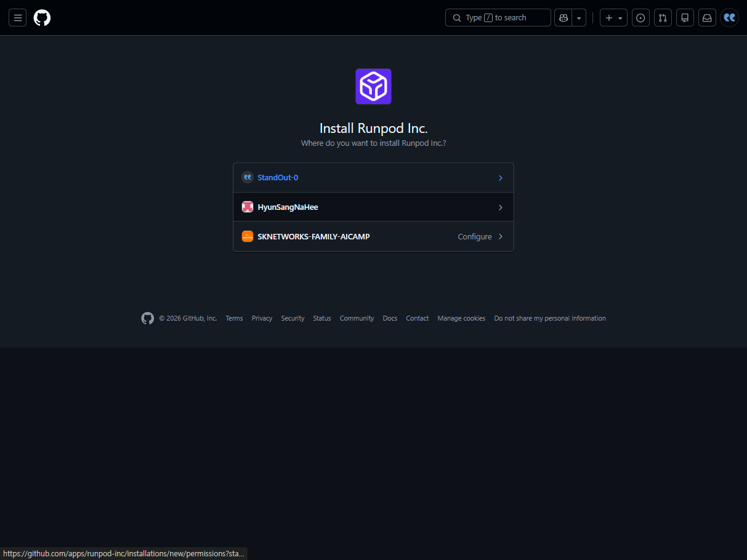Click the search magnifier icon
747x560 pixels.
click(457, 18)
